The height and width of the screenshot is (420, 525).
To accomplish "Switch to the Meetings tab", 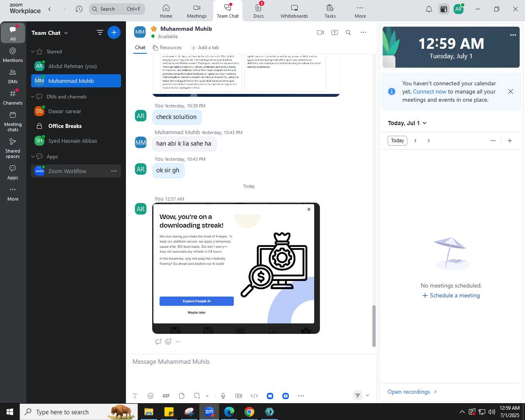I will (197, 11).
